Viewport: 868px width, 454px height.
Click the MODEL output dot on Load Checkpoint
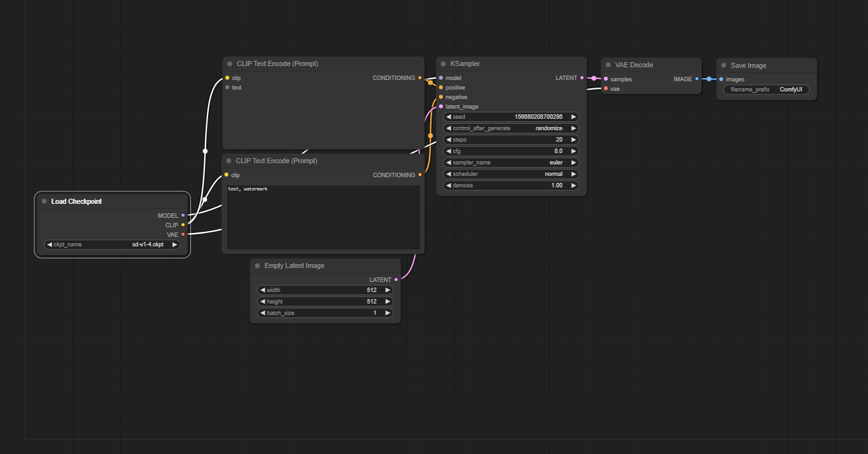click(183, 215)
